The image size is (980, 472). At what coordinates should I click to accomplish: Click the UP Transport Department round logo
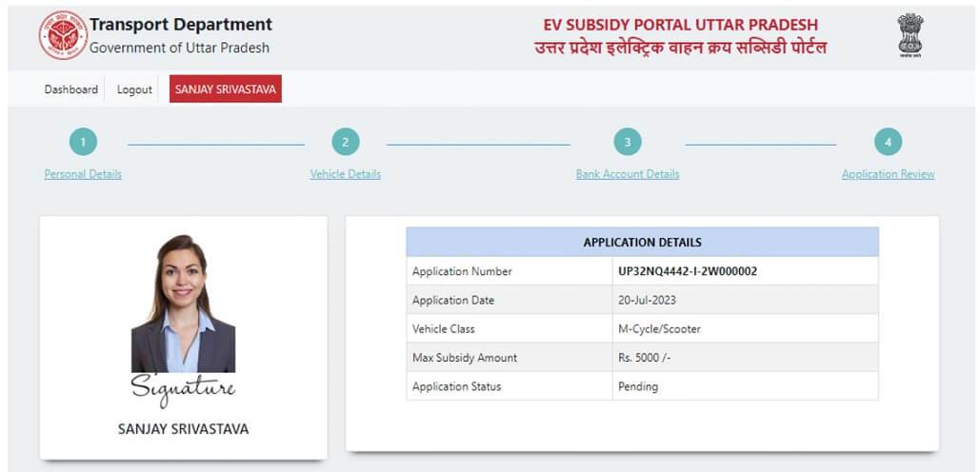coord(63,35)
